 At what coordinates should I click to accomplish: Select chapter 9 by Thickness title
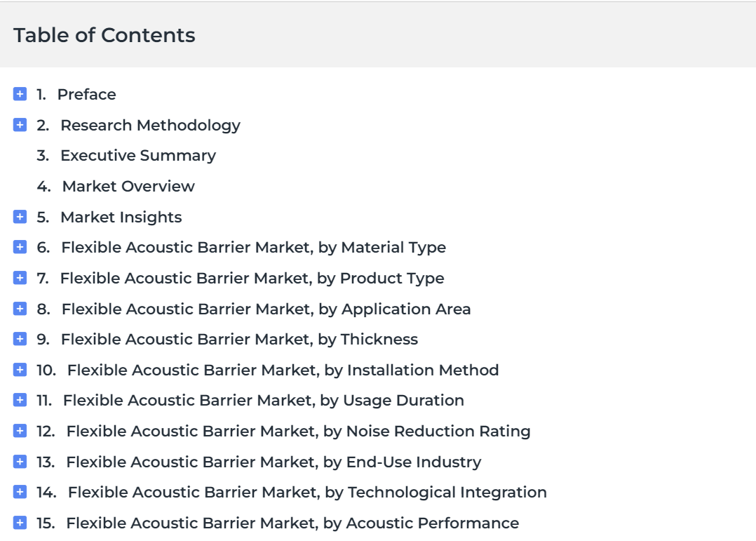239,340
